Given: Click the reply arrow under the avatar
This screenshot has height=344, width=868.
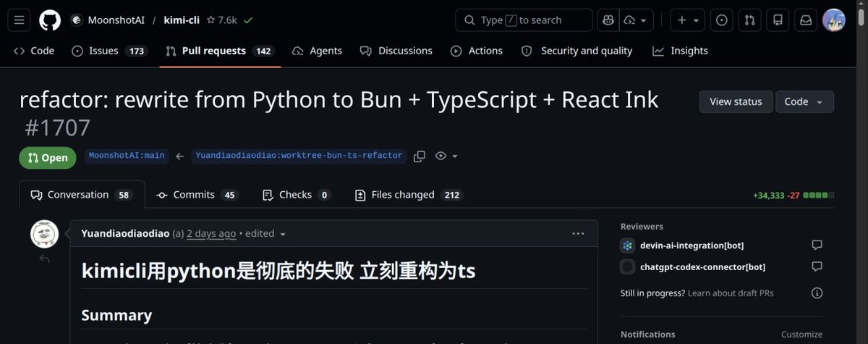Looking at the screenshot, I should pyautogui.click(x=44, y=259).
